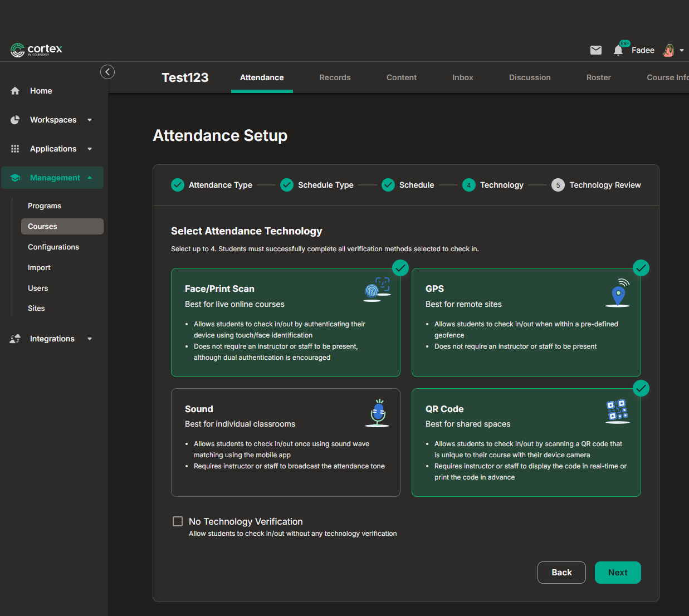This screenshot has height=616, width=689.
Task: Select the QR Code card title
Action: (x=444, y=409)
